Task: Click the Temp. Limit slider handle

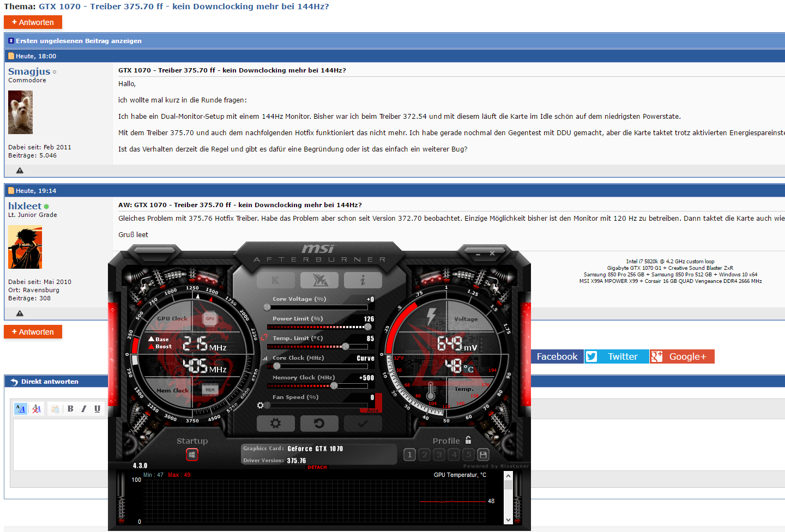Action: click(346, 347)
